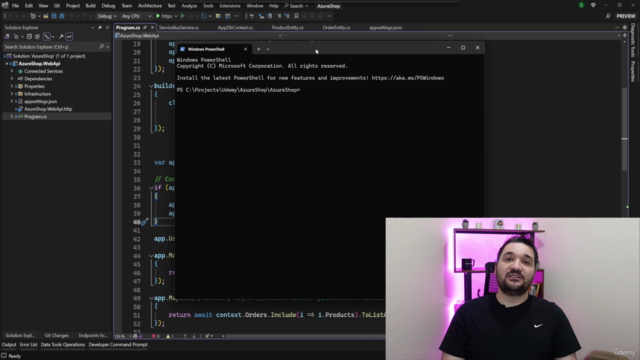
Task: Click Start Without Debugging green outline arrow
Action: tap(182, 16)
